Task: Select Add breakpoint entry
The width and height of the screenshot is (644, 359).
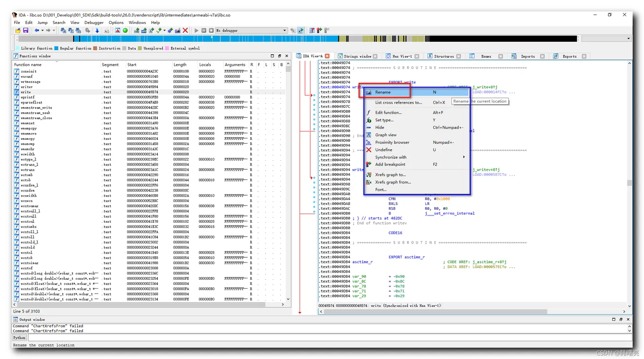Action: [x=417, y=164]
